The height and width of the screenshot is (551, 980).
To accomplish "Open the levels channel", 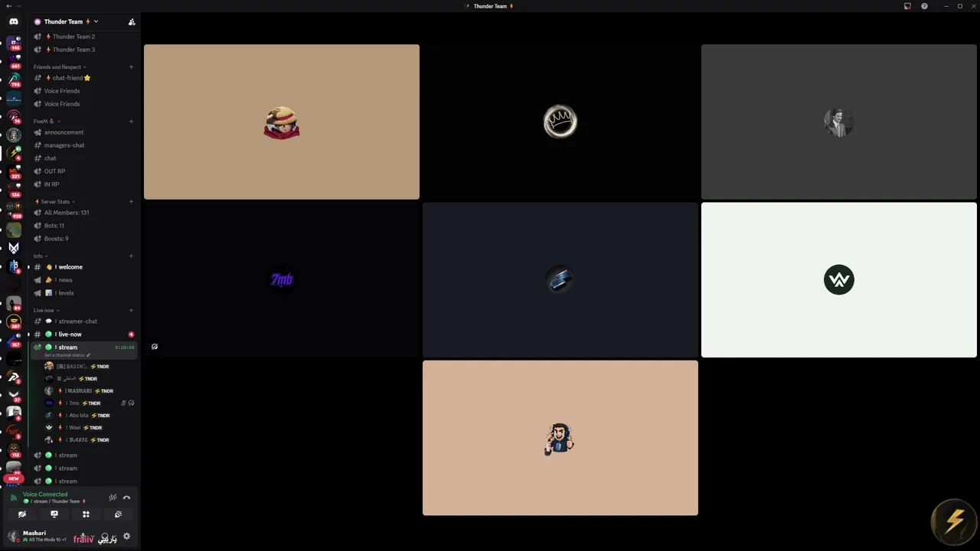I will click(83, 293).
